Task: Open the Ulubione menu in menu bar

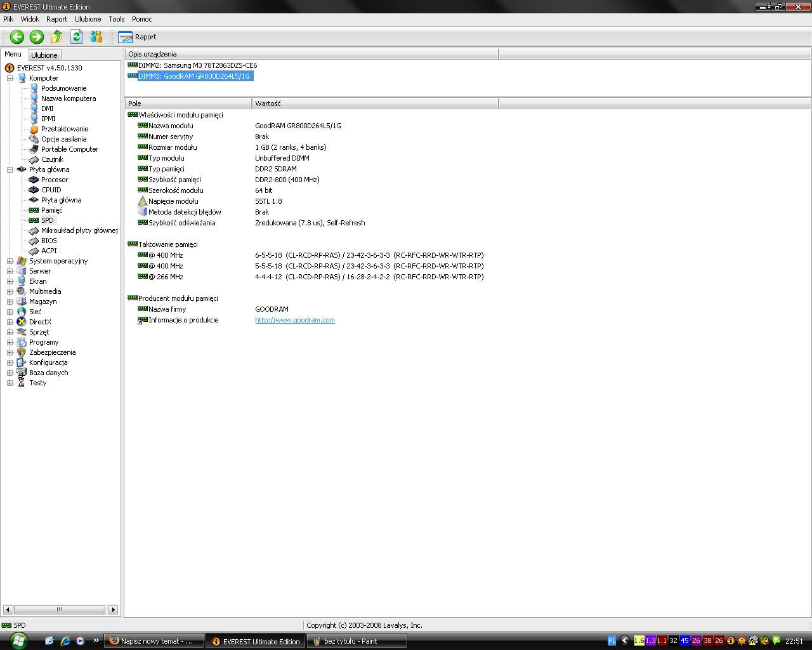Action: point(88,19)
